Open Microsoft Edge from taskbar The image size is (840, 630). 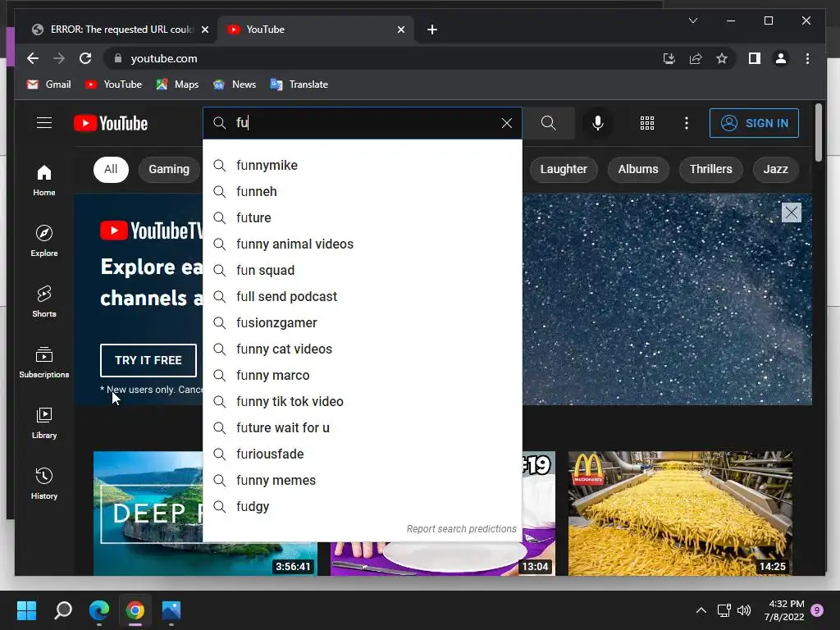tap(99, 610)
